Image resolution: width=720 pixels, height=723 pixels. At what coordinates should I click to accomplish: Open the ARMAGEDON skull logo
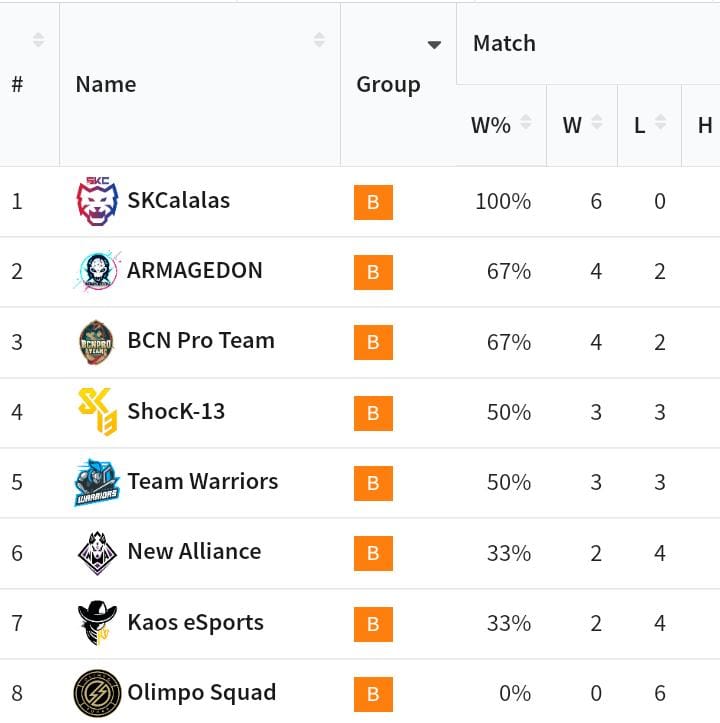(x=97, y=271)
